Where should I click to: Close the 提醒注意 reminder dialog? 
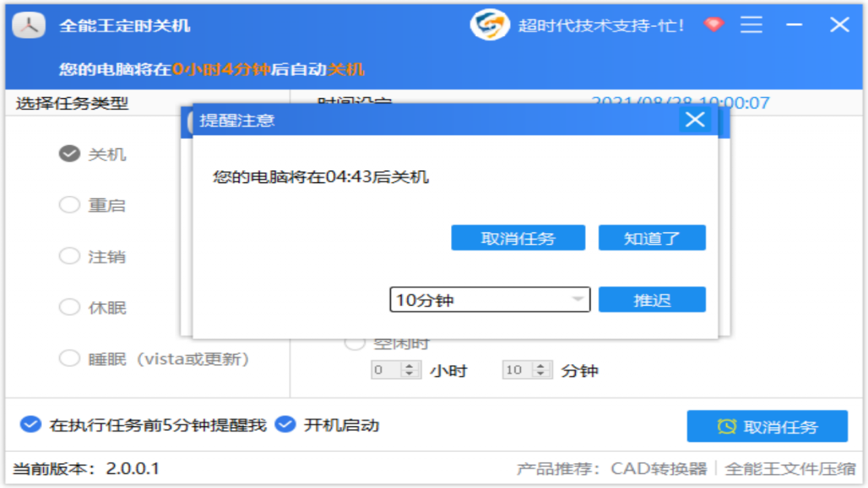click(694, 120)
